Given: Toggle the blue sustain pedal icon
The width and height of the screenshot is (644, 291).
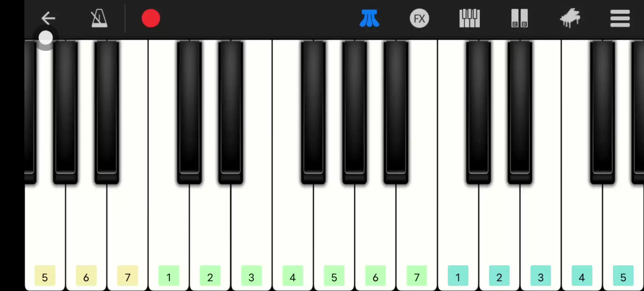Looking at the screenshot, I should [369, 18].
